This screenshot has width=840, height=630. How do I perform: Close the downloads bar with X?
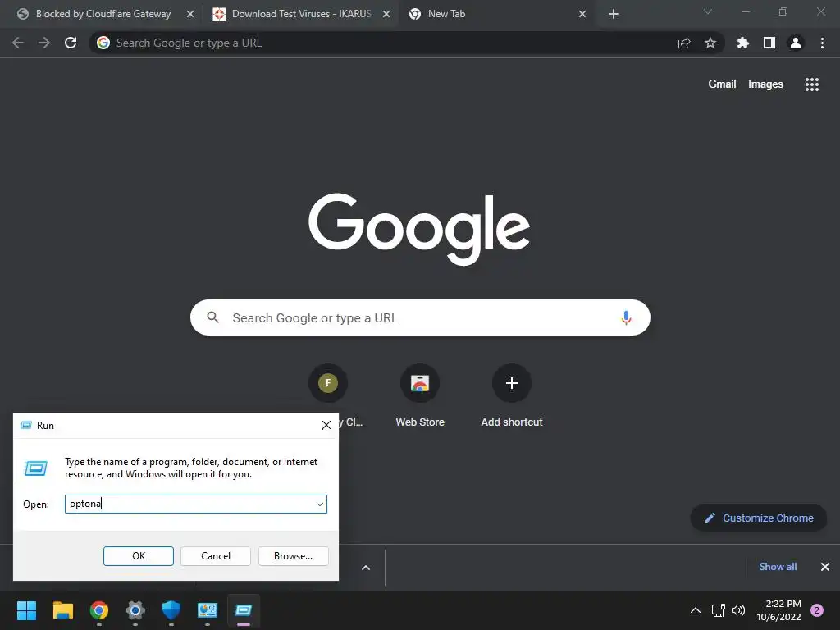pyautogui.click(x=825, y=567)
